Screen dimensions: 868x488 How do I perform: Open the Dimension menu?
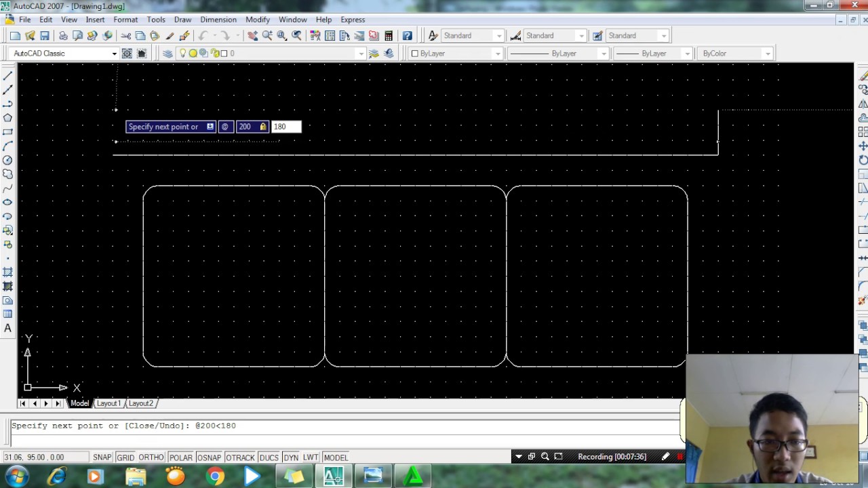click(218, 20)
